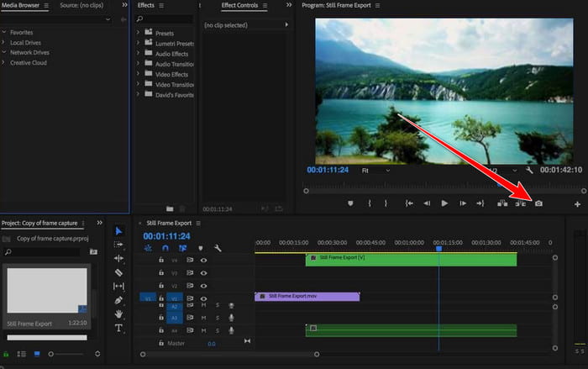Click the Export Frame camera icon
588x369 pixels.
coord(539,203)
